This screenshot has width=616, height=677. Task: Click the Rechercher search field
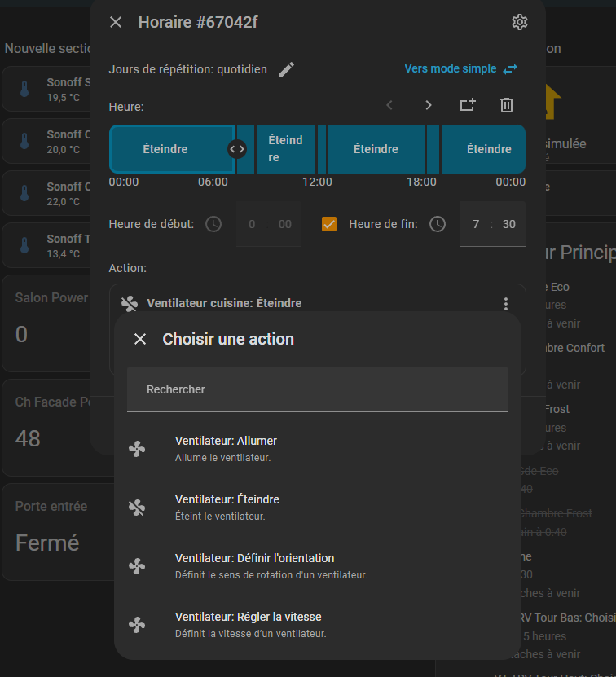point(318,389)
